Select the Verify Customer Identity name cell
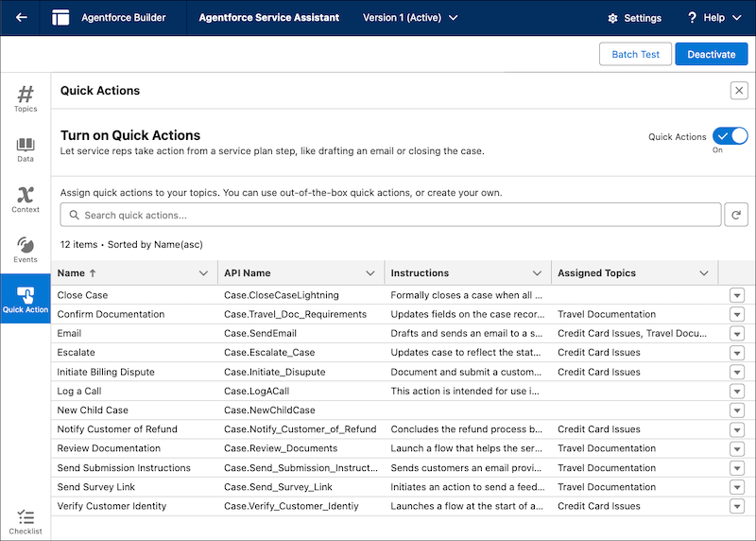 (x=134, y=506)
